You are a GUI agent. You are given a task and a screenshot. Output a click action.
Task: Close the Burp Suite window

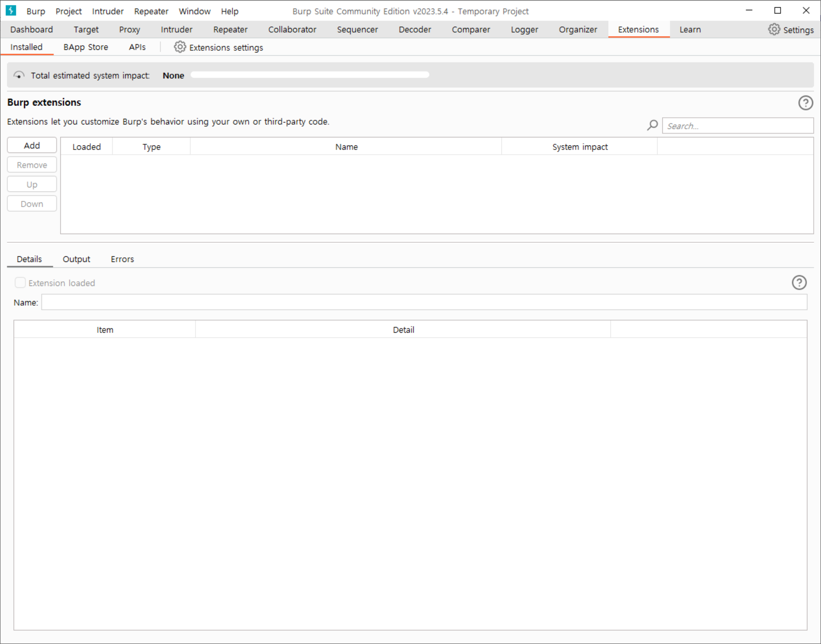click(806, 10)
